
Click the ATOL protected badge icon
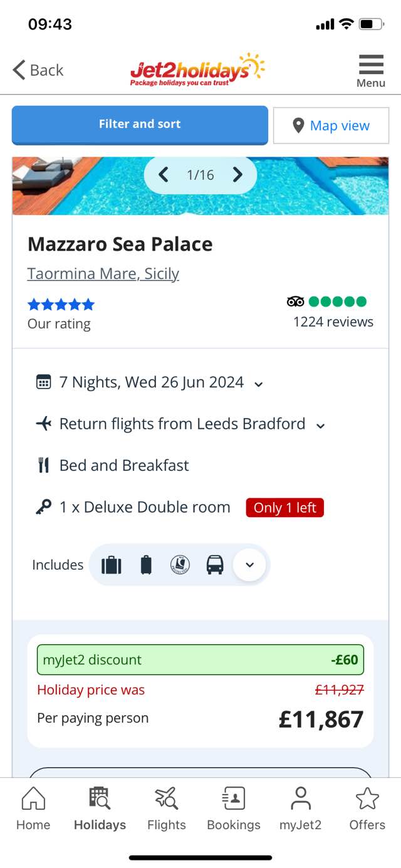click(x=180, y=565)
